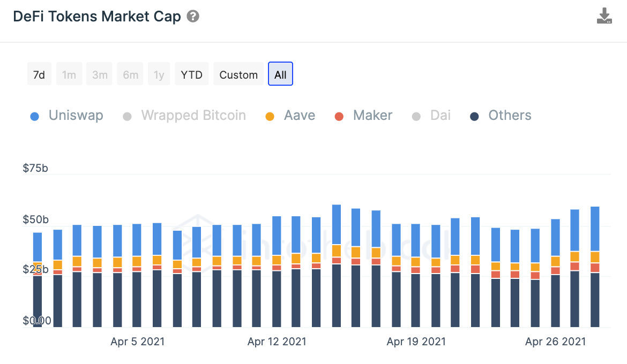Click the rightmost bar's red Maker segment

[595, 268]
